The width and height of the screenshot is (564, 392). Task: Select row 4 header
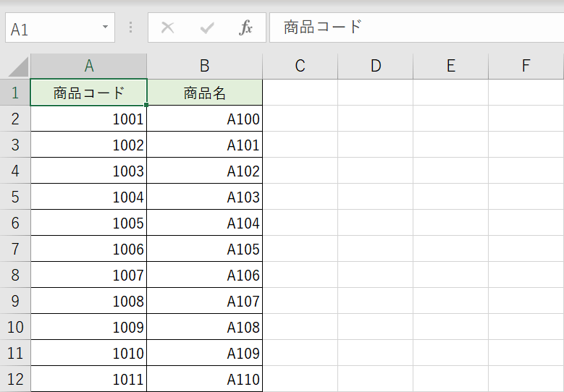pyautogui.click(x=15, y=171)
